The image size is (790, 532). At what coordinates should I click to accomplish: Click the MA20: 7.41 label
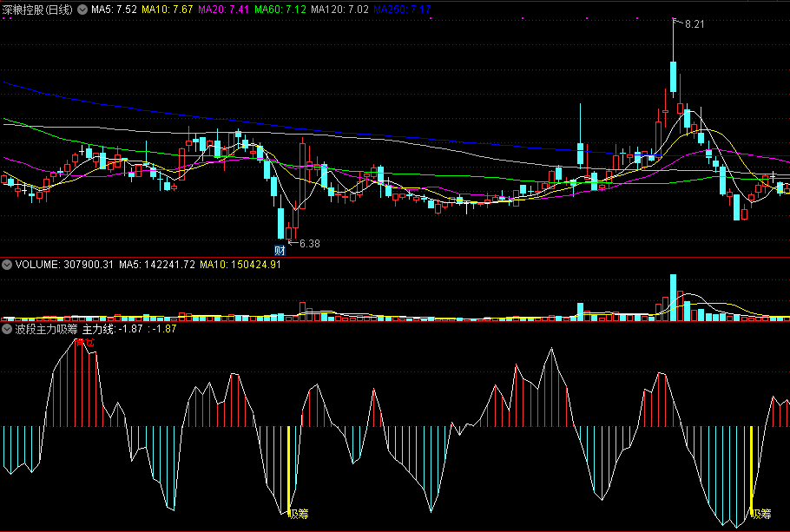pyautogui.click(x=223, y=10)
